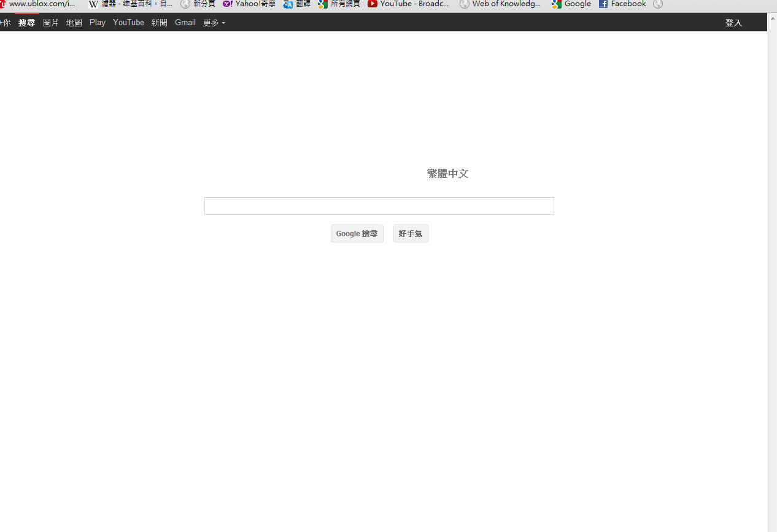The image size is (777, 532).
Task: Click the unlabeled globe bookmark after Facebook
Action: [x=658, y=4]
